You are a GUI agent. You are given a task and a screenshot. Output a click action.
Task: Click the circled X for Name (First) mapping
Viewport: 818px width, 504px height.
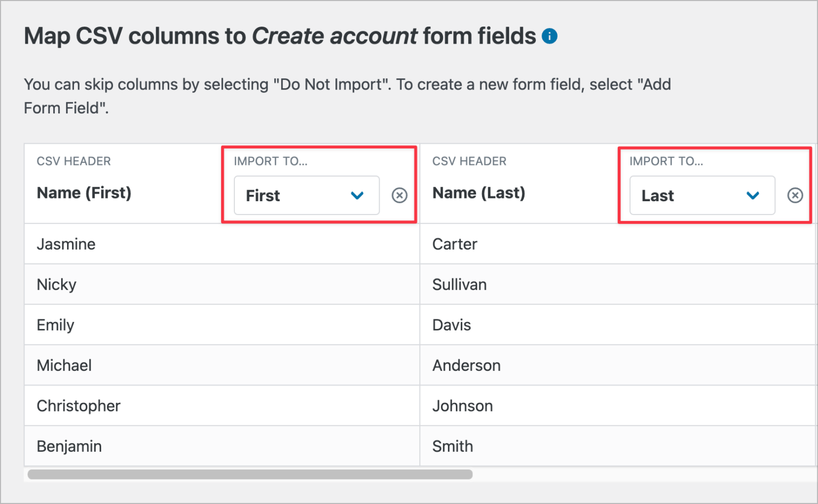point(400,195)
